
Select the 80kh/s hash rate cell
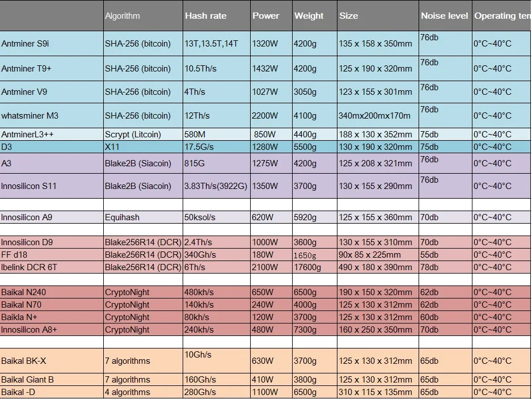coord(217,317)
